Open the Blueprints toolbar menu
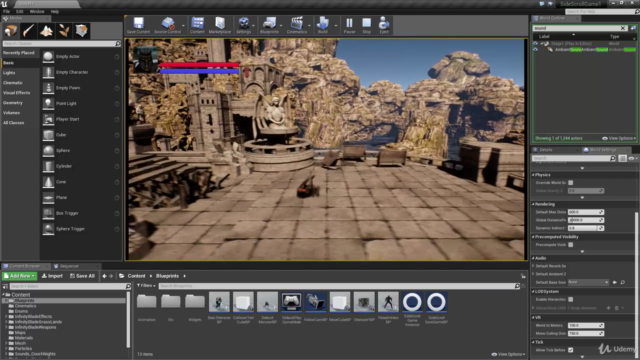This screenshot has width=640, height=360. click(x=269, y=25)
